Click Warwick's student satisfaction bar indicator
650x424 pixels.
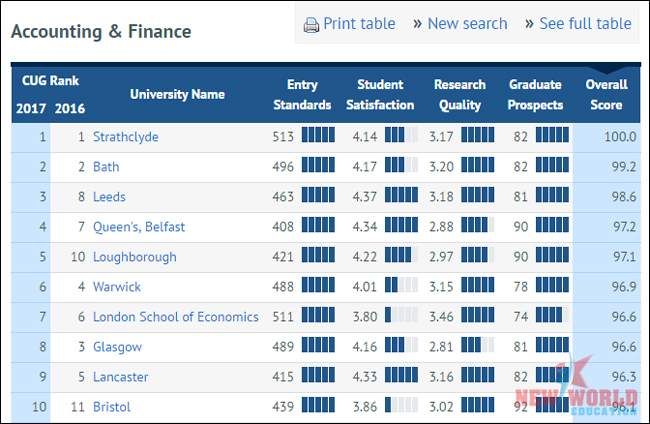click(x=401, y=285)
